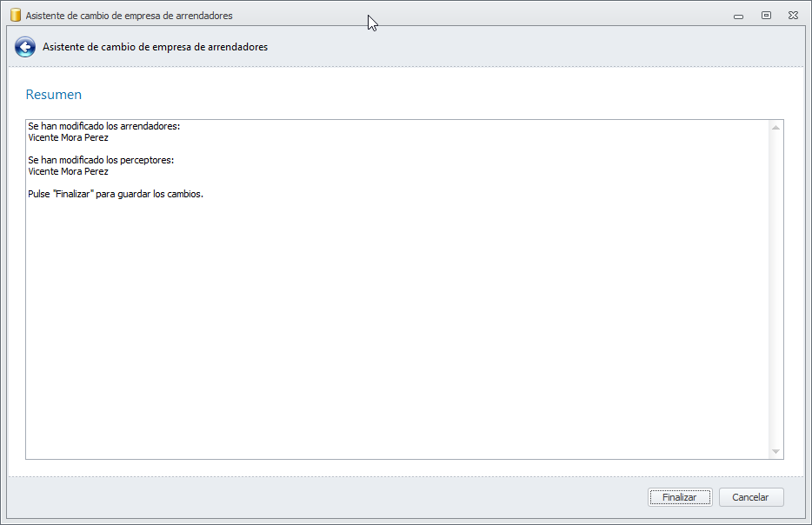Click the Resumen heading
This screenshot has width=812, height=525.
tap(54, 94)
